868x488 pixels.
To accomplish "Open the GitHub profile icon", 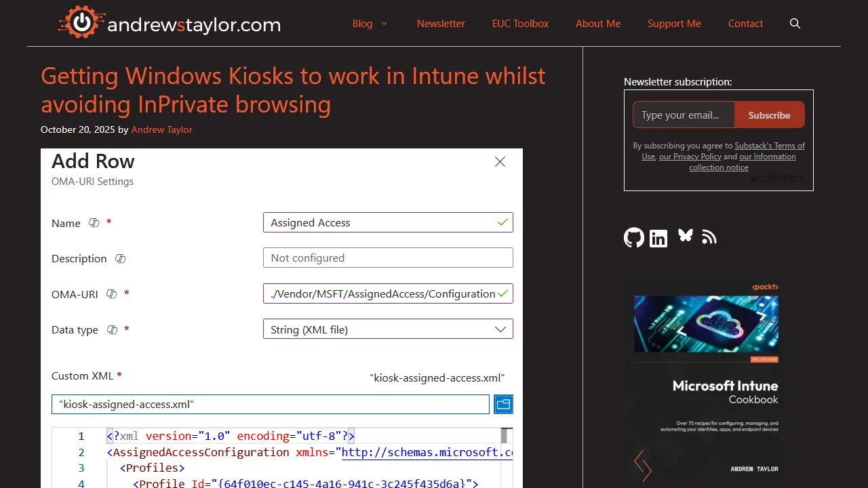I will [634, 237].
